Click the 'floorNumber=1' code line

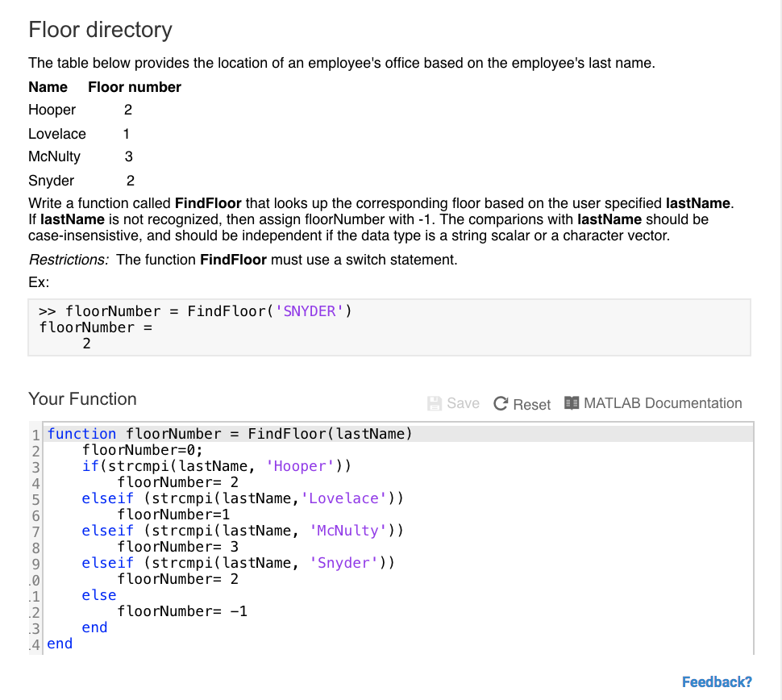click(x=173, y=515)
